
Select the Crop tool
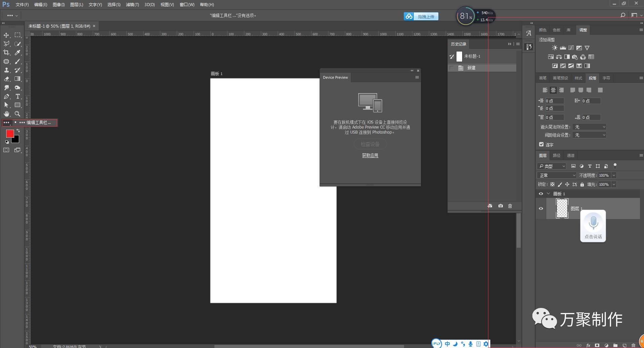point(6,53)
